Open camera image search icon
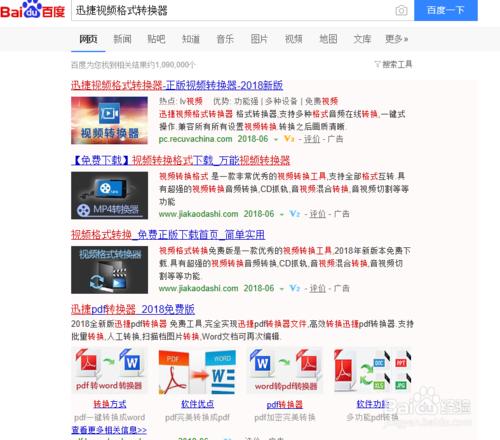Viewport: 500px width, 440px height. [x=401, y=10]
